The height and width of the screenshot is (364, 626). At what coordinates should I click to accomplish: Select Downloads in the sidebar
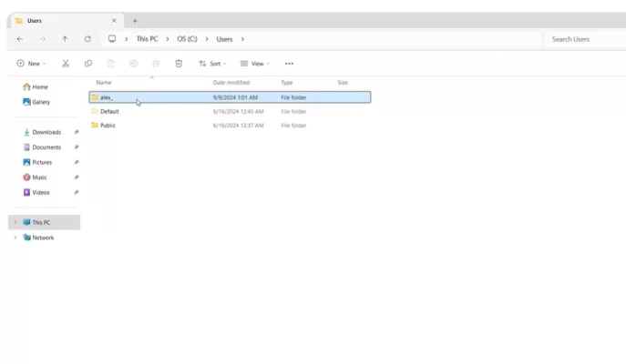click(x=46, y=132)
